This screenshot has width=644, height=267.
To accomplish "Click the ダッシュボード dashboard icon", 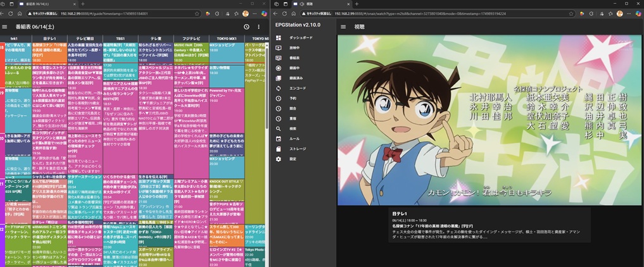I will (x=279, y=38).
